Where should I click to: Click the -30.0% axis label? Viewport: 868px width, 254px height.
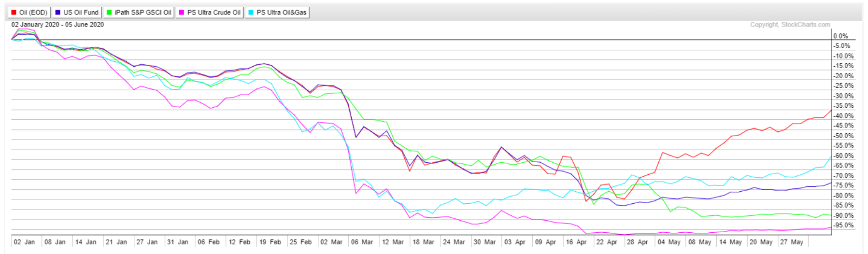843,96
